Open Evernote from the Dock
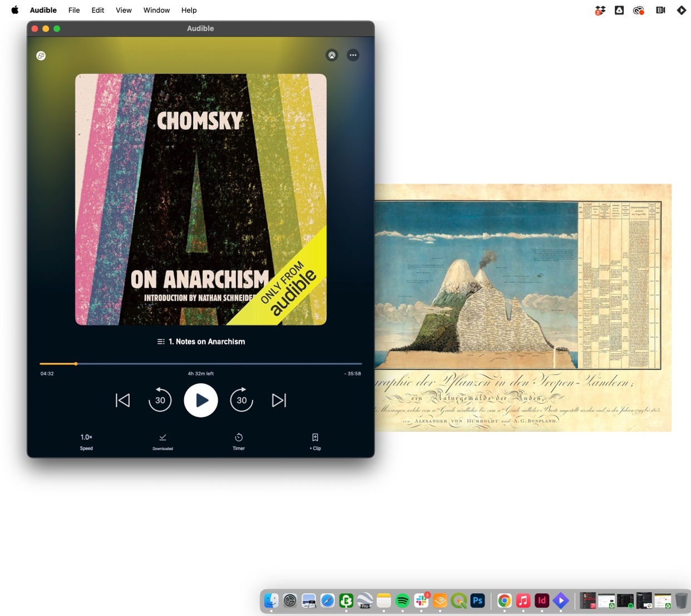Screen dimensions: 691x616 (346, 601)
